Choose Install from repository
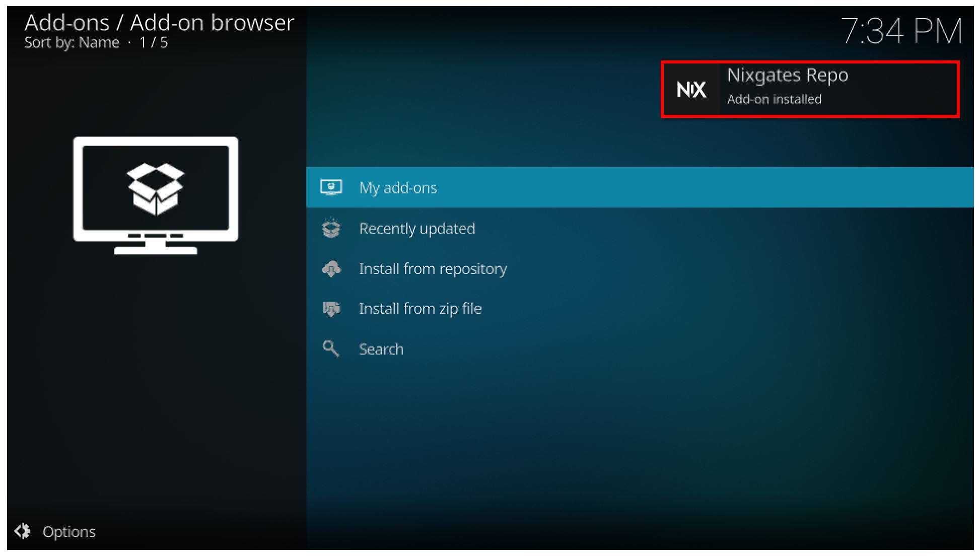This screenshot has width=980, height=556. click(640, 268)
